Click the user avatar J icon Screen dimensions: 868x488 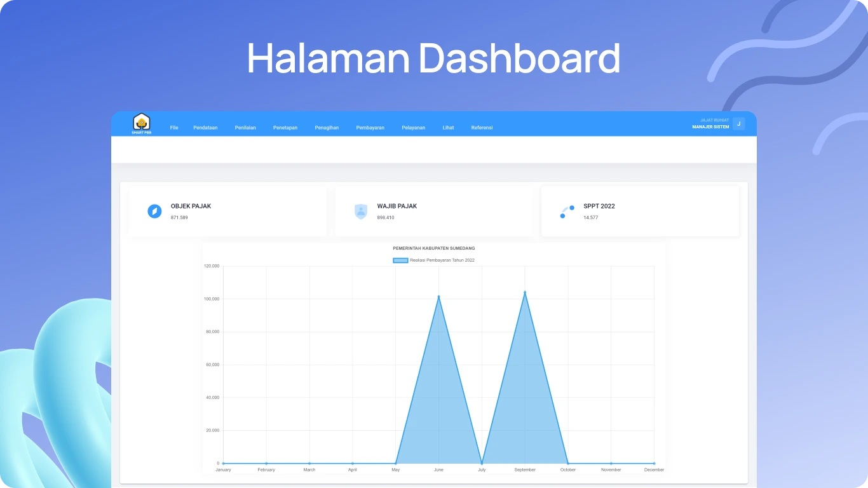point(738,124)
